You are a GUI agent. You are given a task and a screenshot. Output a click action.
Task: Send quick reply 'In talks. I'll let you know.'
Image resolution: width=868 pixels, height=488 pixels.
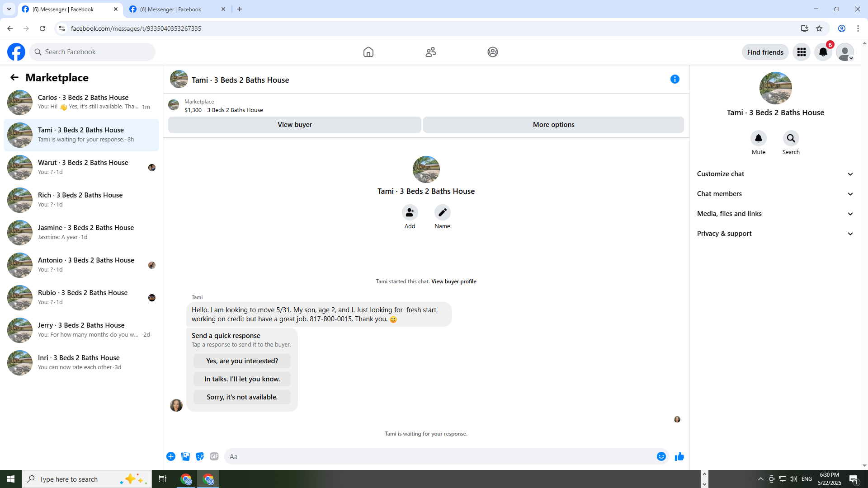[242, 379]
